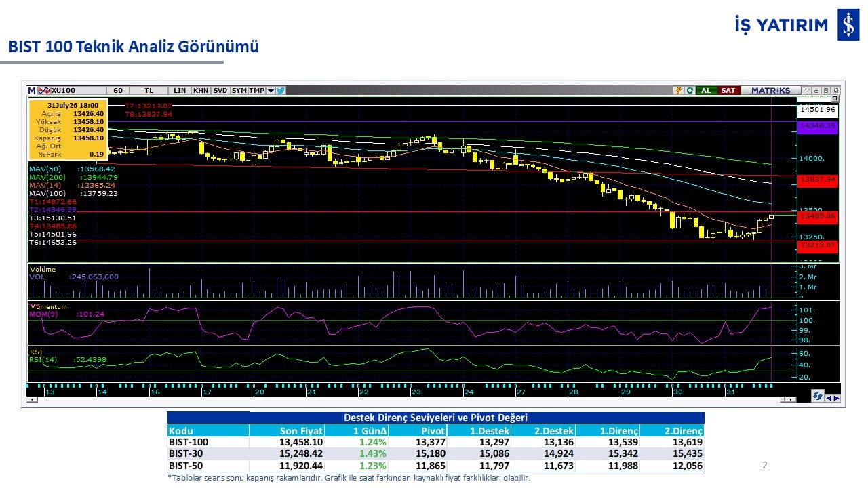Click BIST-50 pivot value 11,865
Image resolution: width=868 pixels, height=488 pixels.
tap(431, 466)
